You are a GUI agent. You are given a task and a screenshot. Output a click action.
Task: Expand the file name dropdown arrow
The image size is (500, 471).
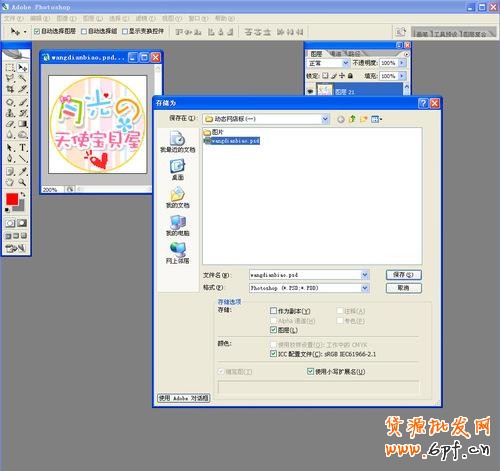tap(365, 275)
